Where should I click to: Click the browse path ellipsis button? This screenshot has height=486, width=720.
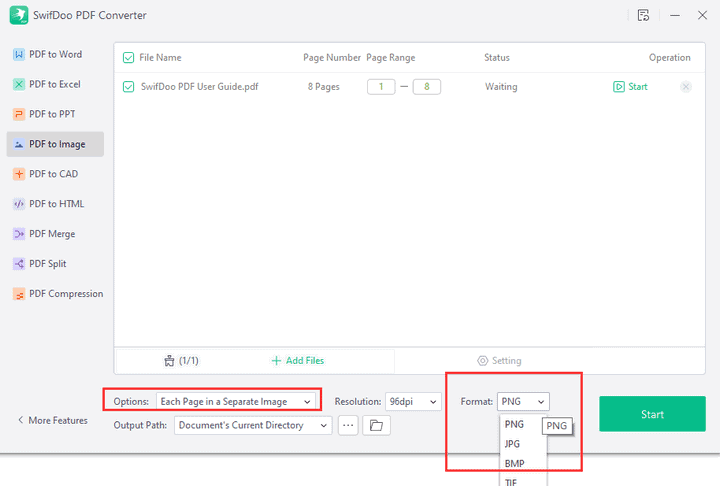click(x=348, y=425)
